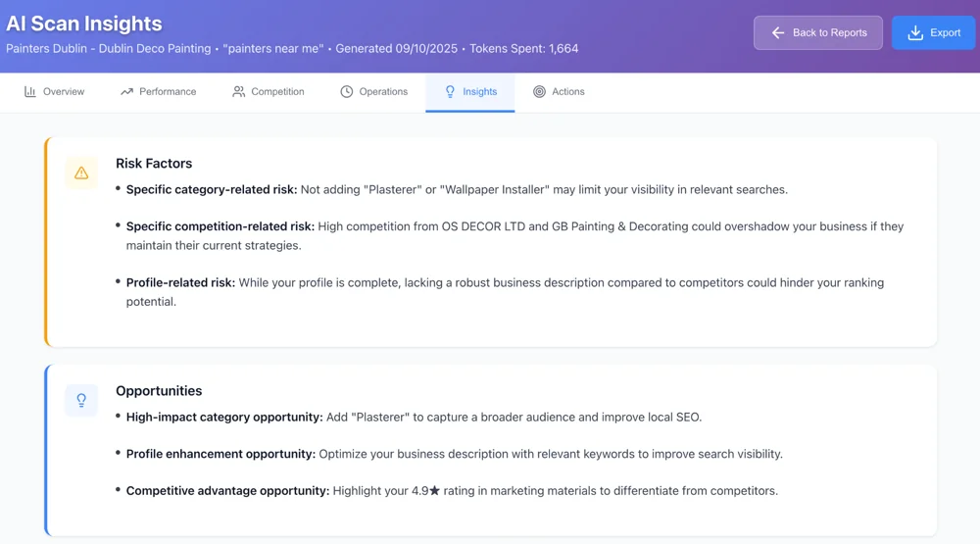Switch to the Competition tab
This screenshot has height=544, width=980.
tap(268, 92)
